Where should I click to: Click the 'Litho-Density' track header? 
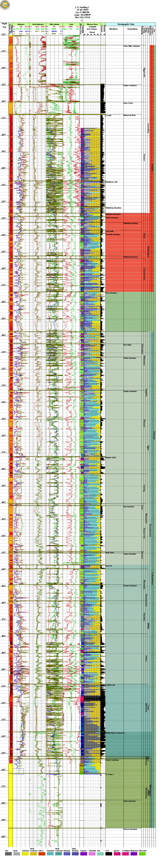pos(54,25)
